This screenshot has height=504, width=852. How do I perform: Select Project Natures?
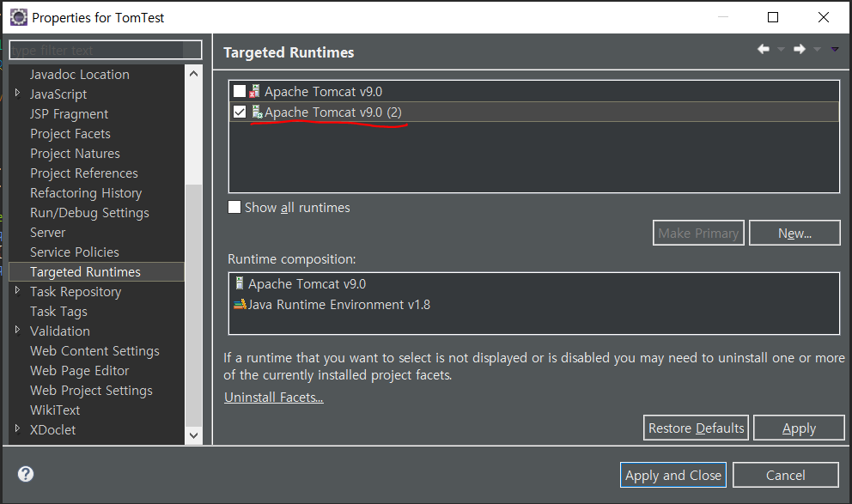tap(75, 154)
